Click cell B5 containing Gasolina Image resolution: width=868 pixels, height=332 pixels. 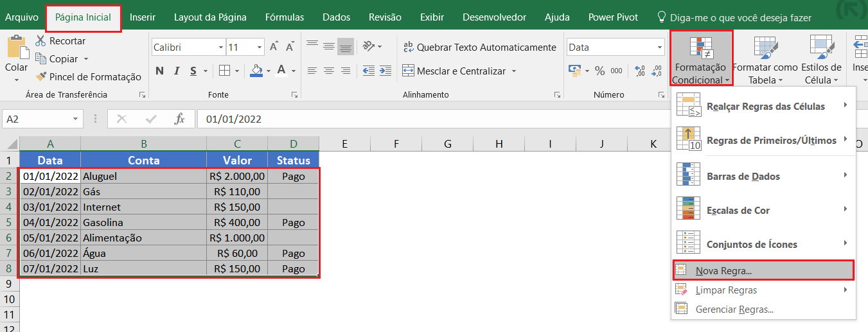tap(143, 222)
